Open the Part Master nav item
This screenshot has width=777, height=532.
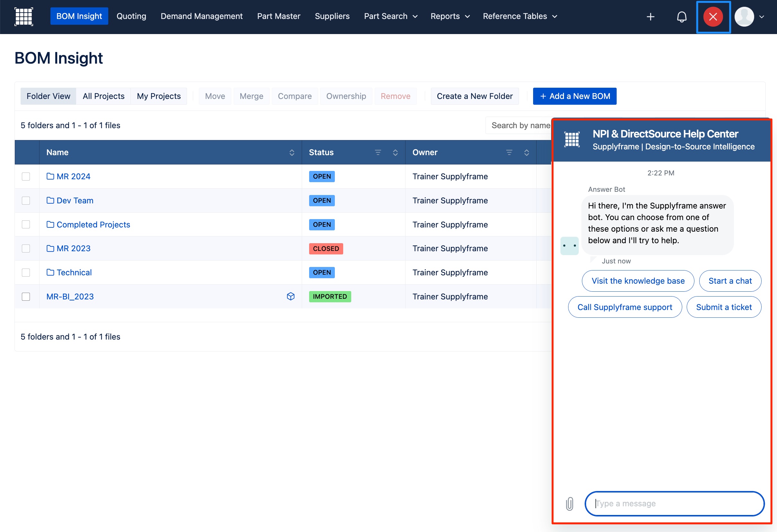click(279, 16)
